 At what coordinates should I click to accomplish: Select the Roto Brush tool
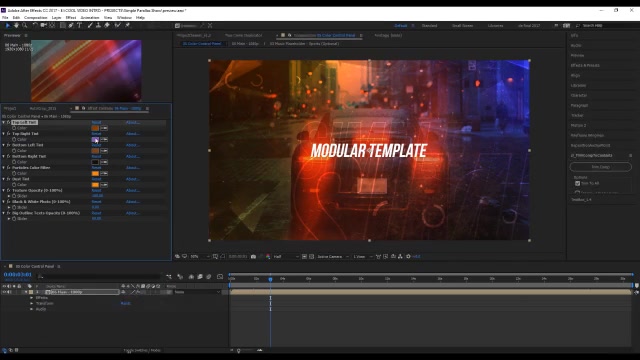(118, 25)
